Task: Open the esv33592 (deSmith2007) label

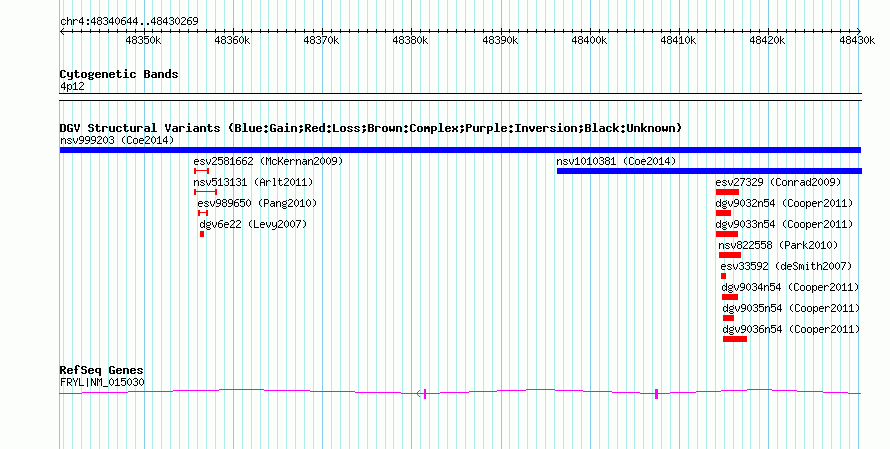Action: click(x=786, y=266)
